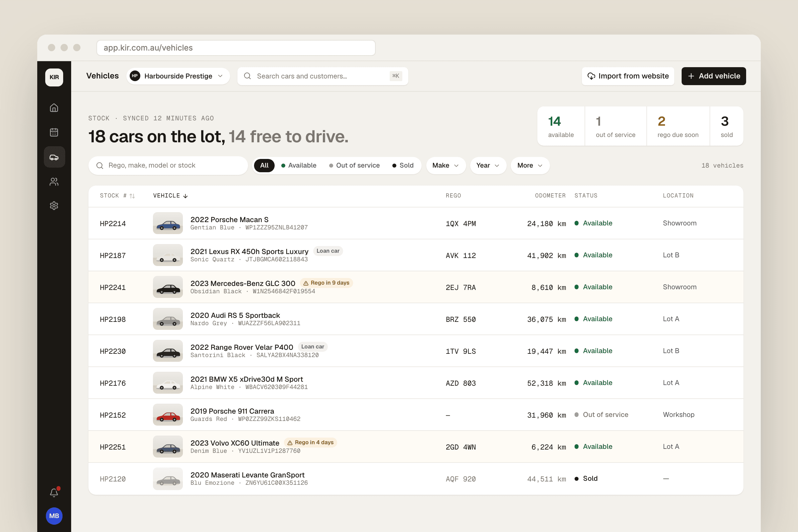Click the KIR logo
Screen dimensions: 798x532
pos(54,77)
